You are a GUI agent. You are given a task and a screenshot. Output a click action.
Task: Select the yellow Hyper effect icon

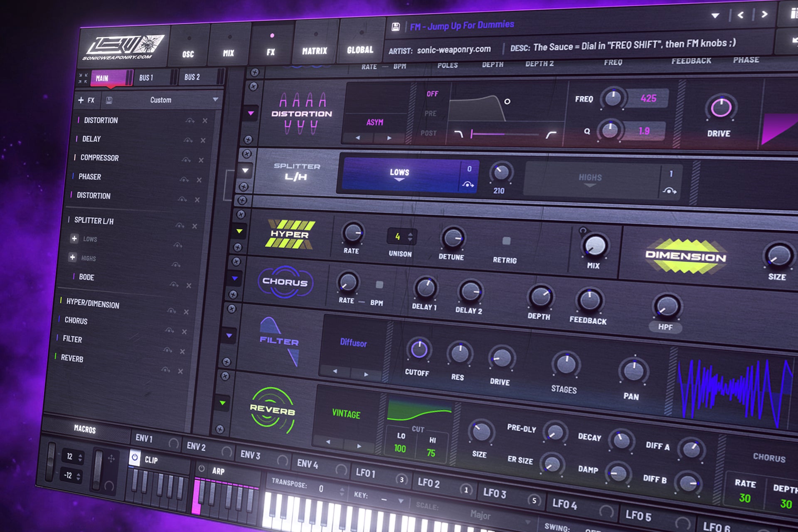291,234
